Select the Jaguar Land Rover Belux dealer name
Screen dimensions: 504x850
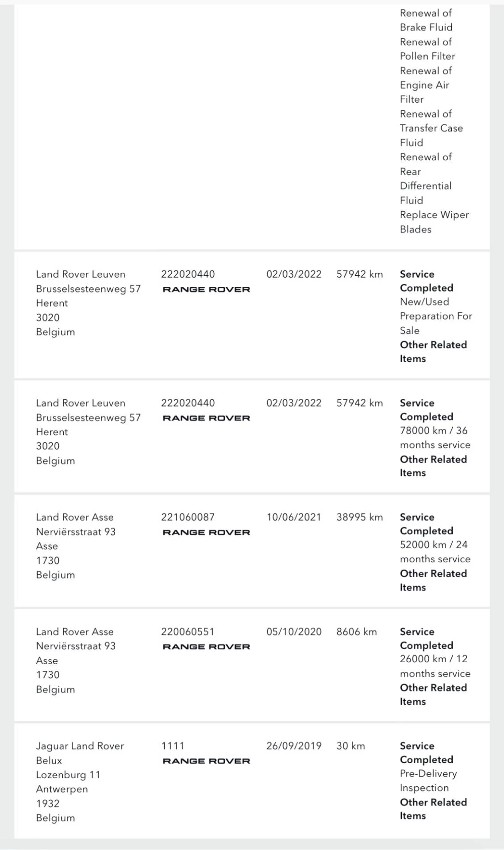coord(80,753)
